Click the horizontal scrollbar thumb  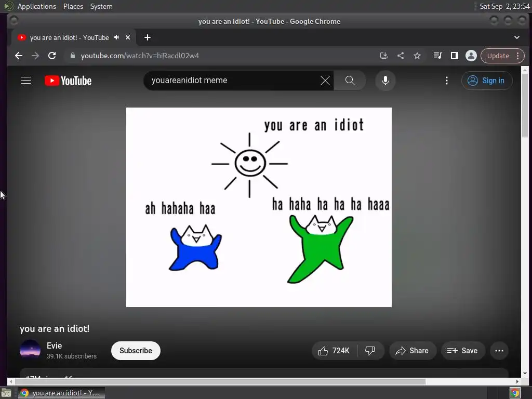point(220,381)
